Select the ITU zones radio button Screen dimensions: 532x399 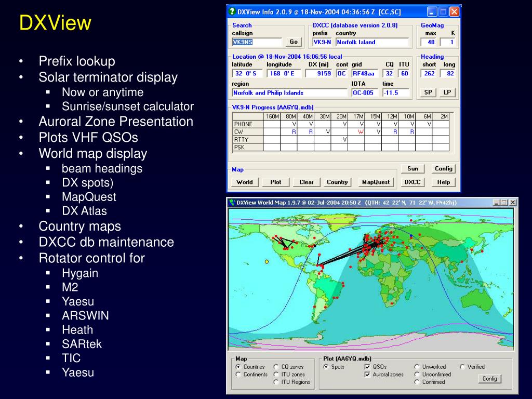[x=276, y=375]
